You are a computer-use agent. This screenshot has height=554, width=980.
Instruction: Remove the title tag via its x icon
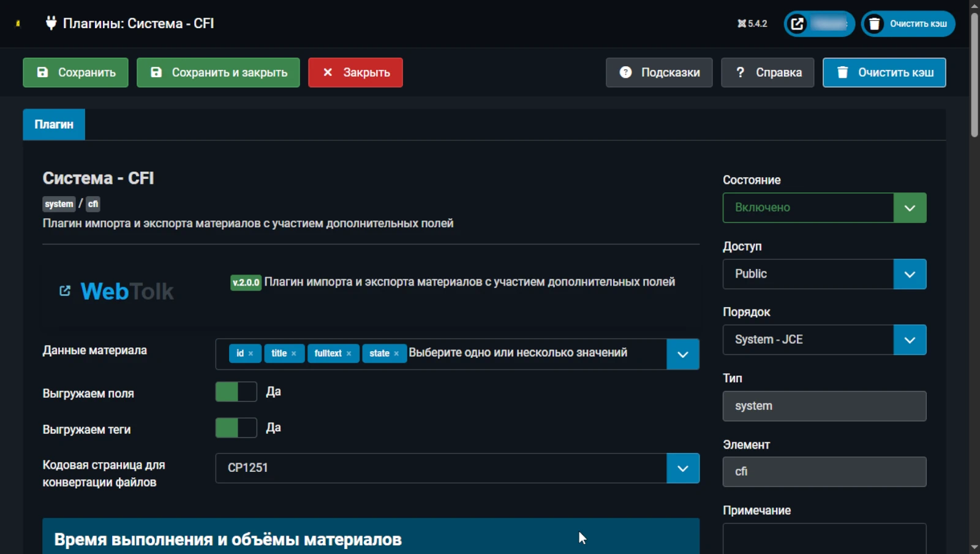294,354
